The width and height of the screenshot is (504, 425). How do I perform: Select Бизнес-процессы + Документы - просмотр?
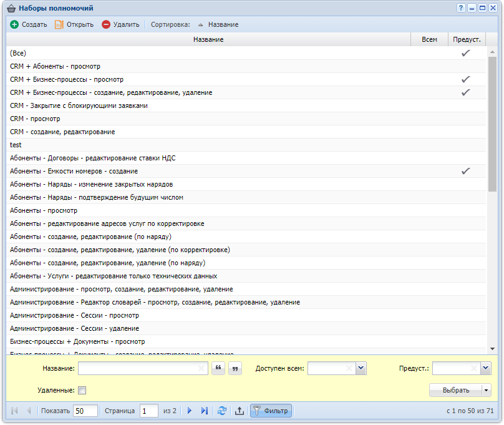(246, 341)
